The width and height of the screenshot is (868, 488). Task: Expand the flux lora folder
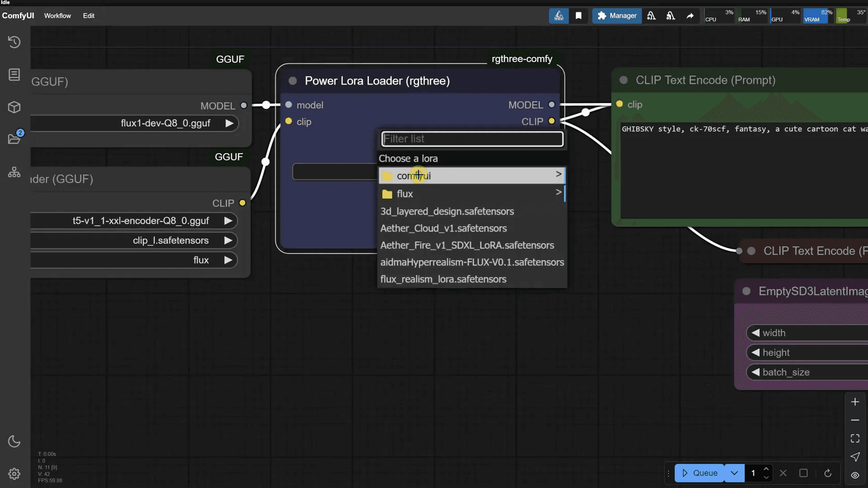472,193
